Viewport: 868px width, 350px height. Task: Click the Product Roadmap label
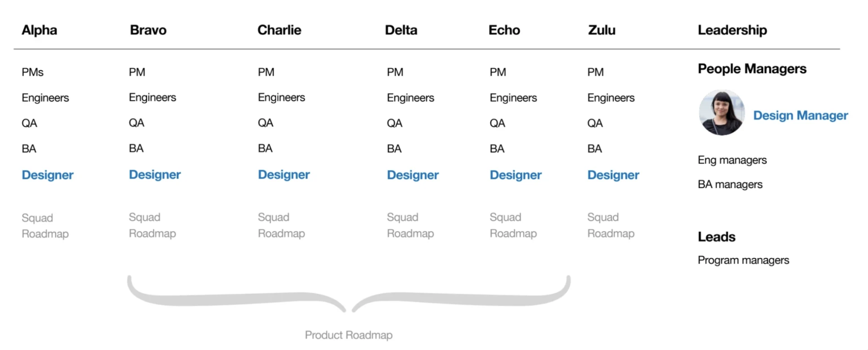pos(349,335)
